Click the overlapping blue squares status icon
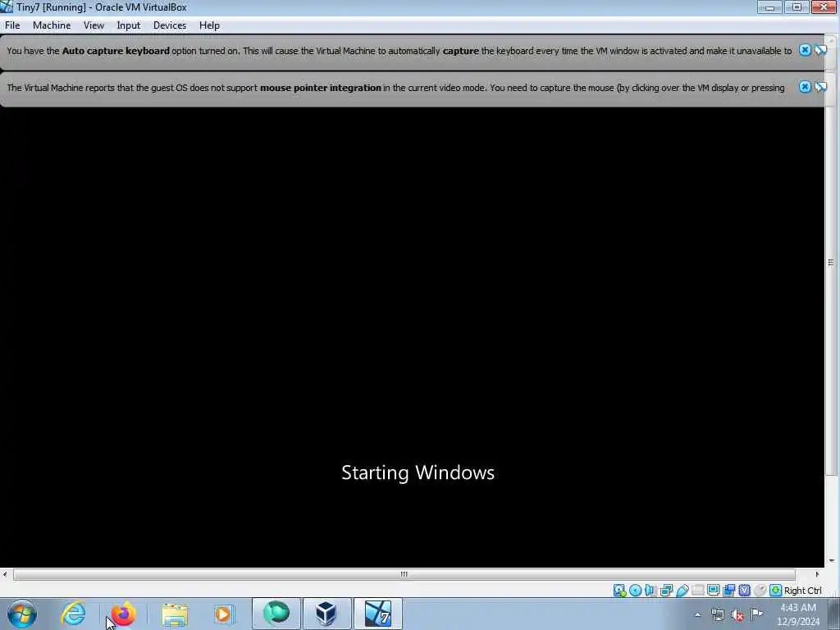Viewport: 840px width, 630px height. point(728,591)
